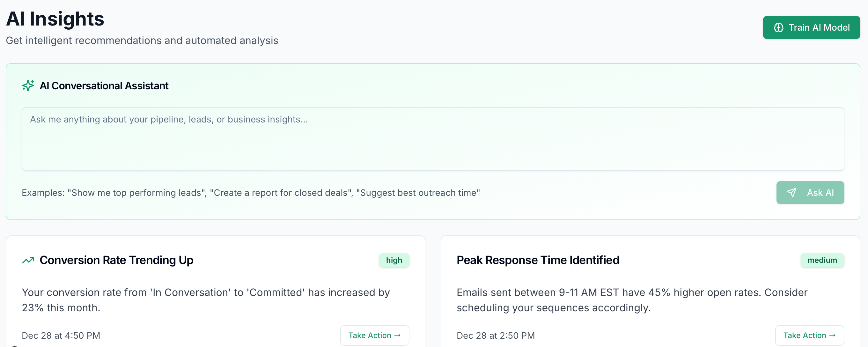Viewport: 868px width, 347px height.
Task: Click the Dec 28 at 4:50 PM timestamp
Action: click(61, 336)
